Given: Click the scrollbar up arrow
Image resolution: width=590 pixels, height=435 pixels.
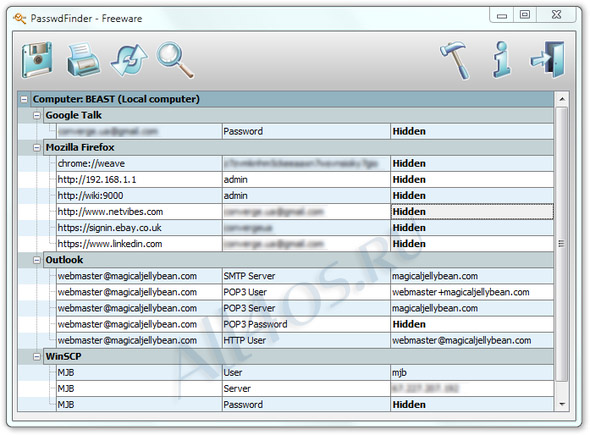Looking at the screenshot, I should 562,99.
